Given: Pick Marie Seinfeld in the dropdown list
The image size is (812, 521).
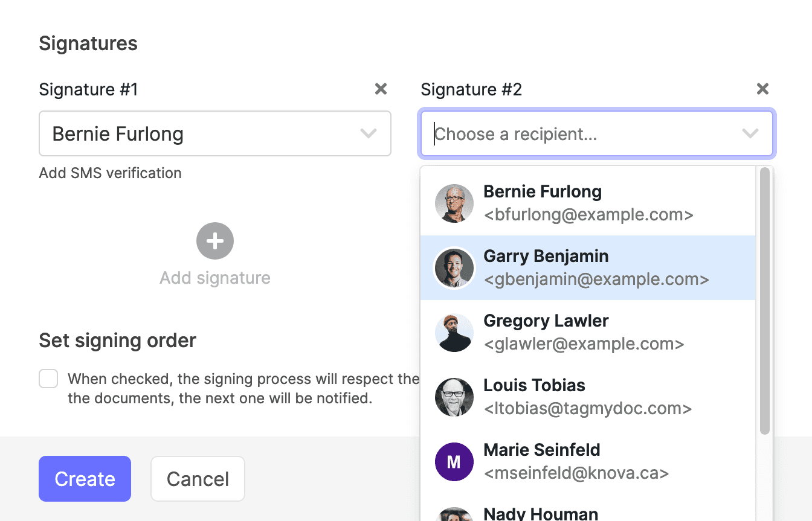Looking at the screenshot, I should (588, 462).
